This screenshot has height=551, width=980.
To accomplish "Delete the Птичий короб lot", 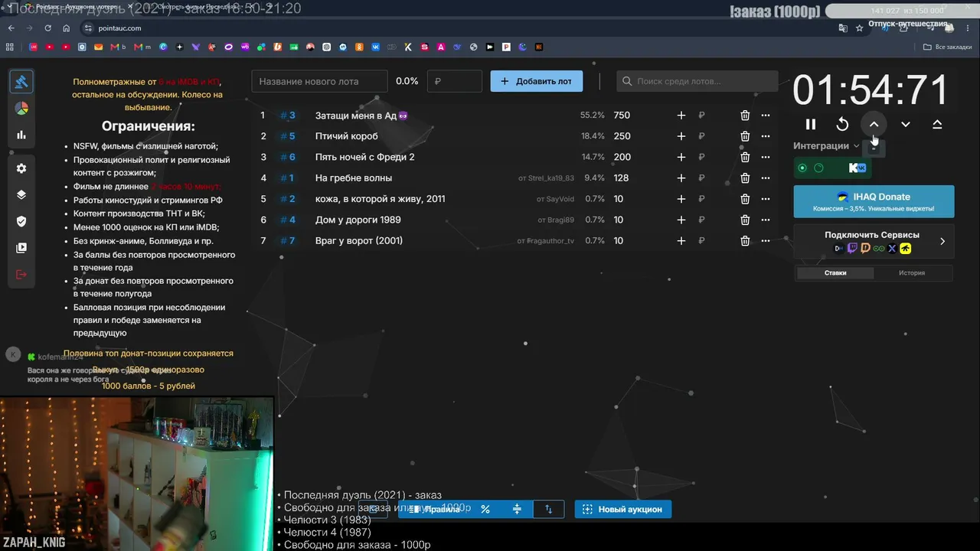I will click(745, 136).
